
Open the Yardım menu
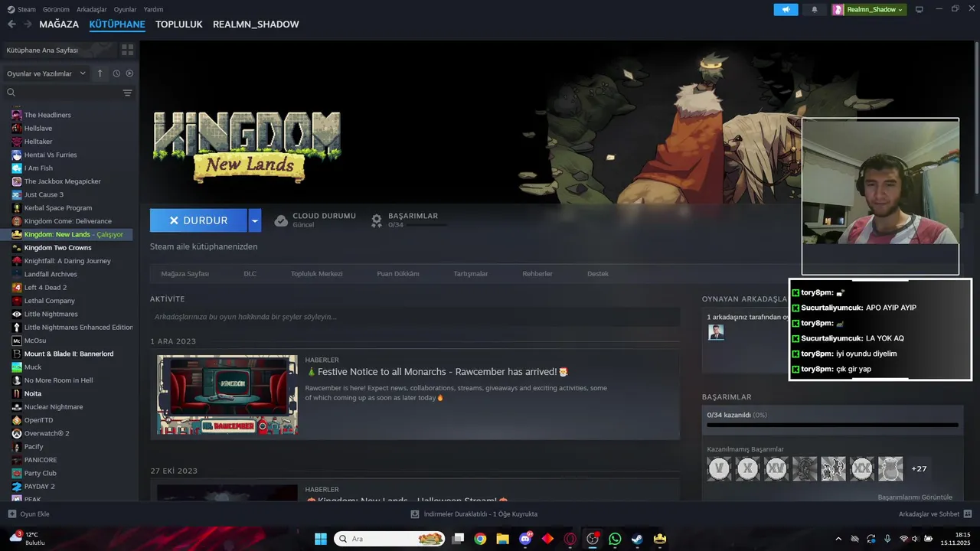click(x=153, y=9)
